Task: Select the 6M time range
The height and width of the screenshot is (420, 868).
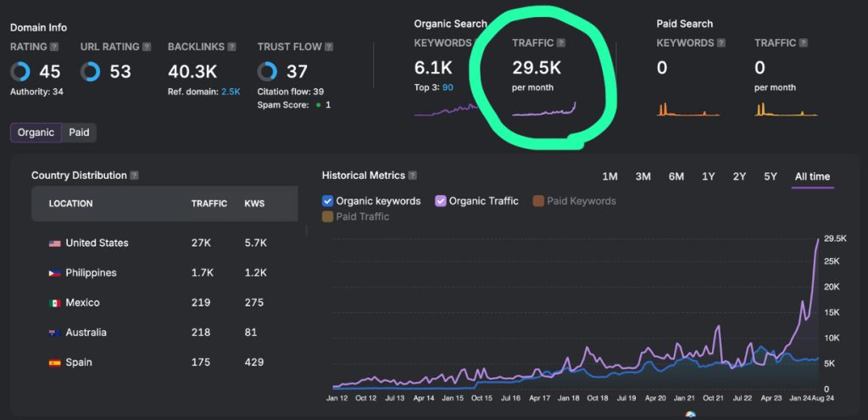Action: (x=676, y=176)
